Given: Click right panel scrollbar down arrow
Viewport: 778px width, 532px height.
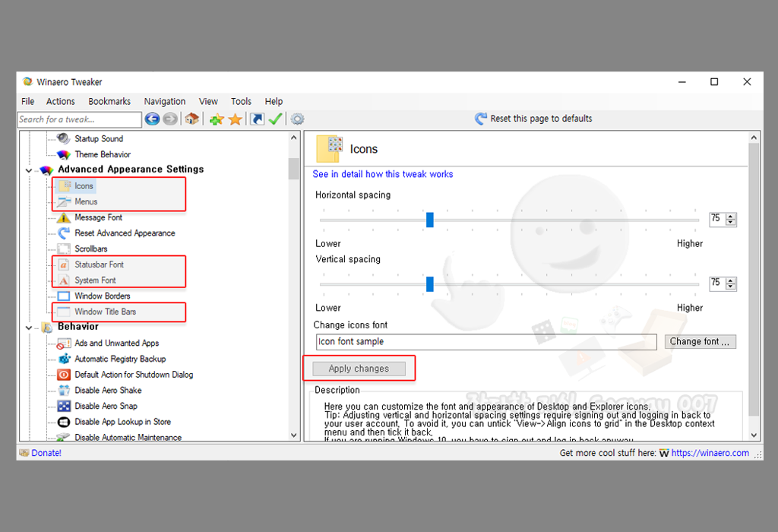Looking at the screenshot, I should [754, 435].
